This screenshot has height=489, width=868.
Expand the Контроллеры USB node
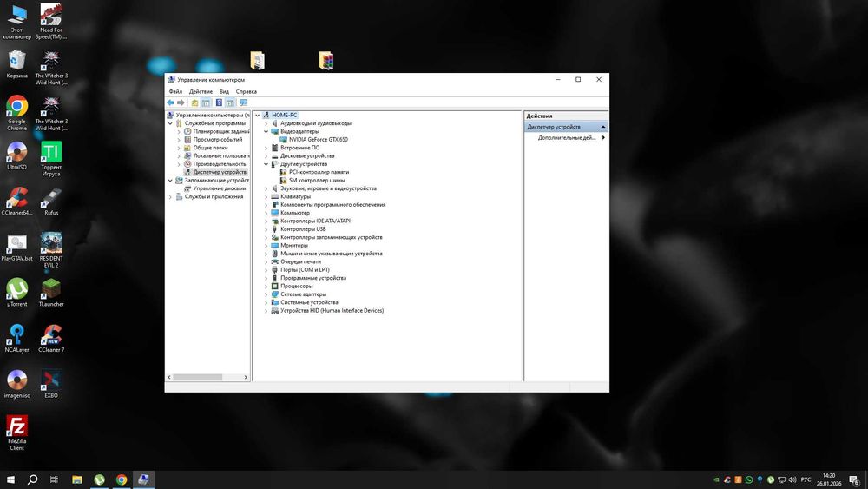point(266,229)
